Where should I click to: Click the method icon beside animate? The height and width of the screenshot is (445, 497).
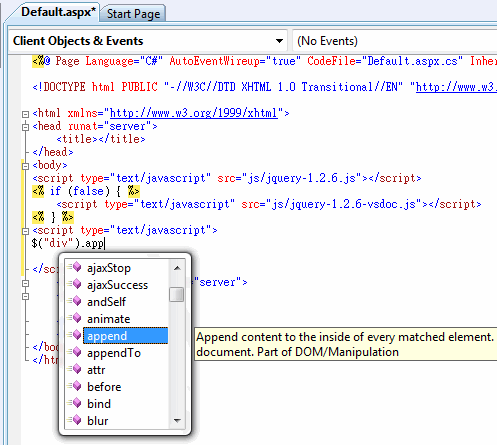point(74,318)
